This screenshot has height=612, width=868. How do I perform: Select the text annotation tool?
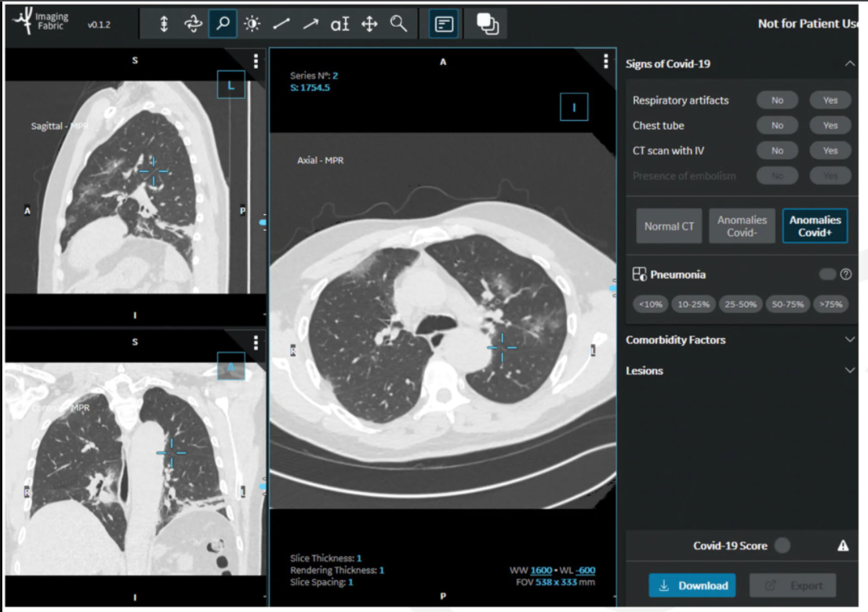[x=340, y=24]
